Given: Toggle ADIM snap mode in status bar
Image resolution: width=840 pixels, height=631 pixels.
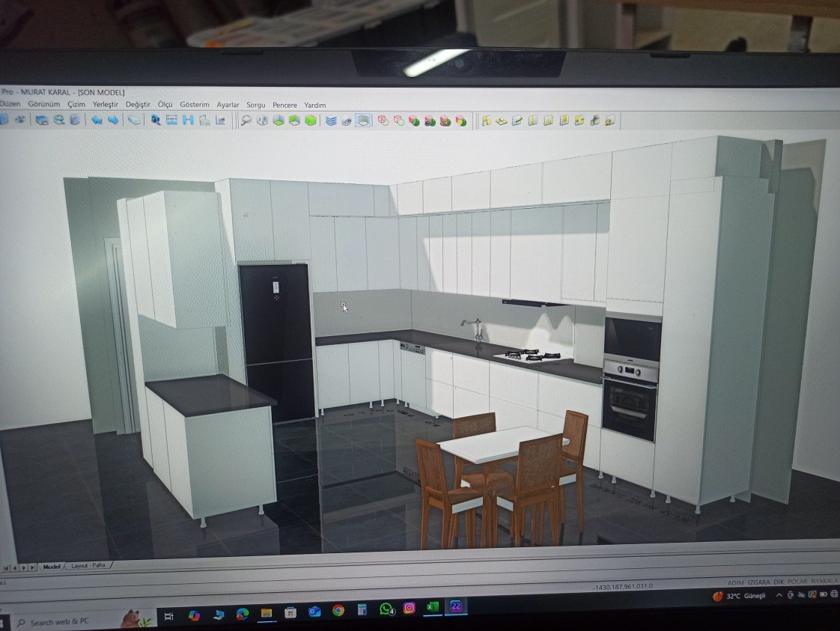Looking at the screenshot, I should [x=738, y=582].
